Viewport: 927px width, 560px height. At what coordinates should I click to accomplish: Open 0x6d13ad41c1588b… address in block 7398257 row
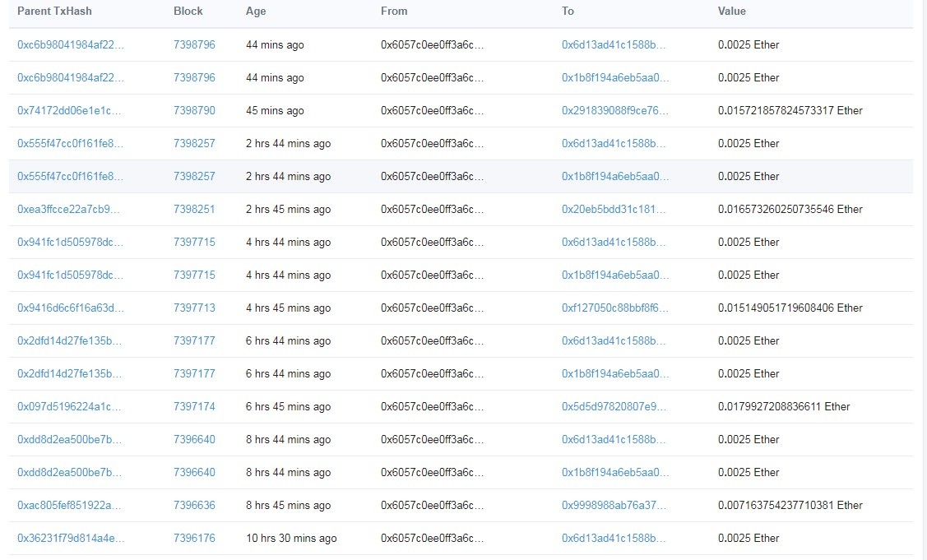click(613, 144)
